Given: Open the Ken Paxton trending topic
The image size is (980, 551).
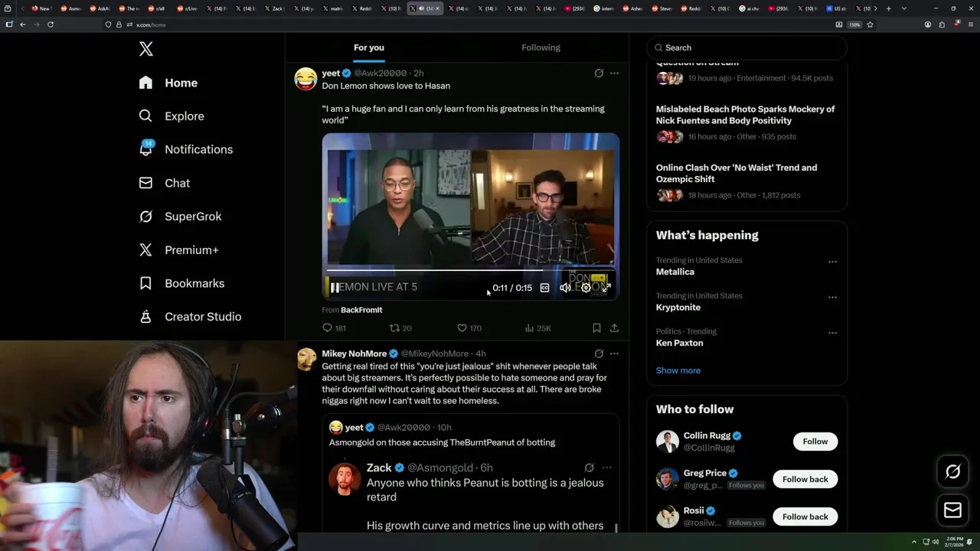Looking at the screenshot, I should [679, 343].
